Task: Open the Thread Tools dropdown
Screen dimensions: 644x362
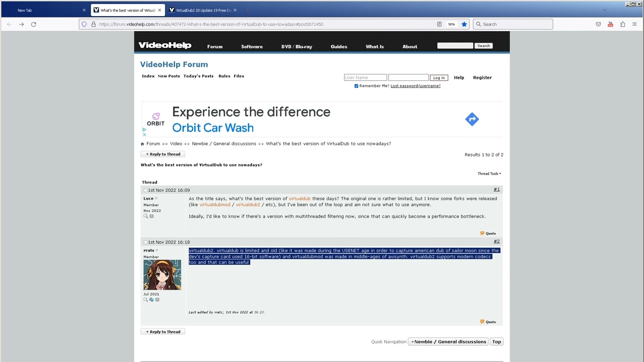Action: pyautogui.click(x=489, y=173)
